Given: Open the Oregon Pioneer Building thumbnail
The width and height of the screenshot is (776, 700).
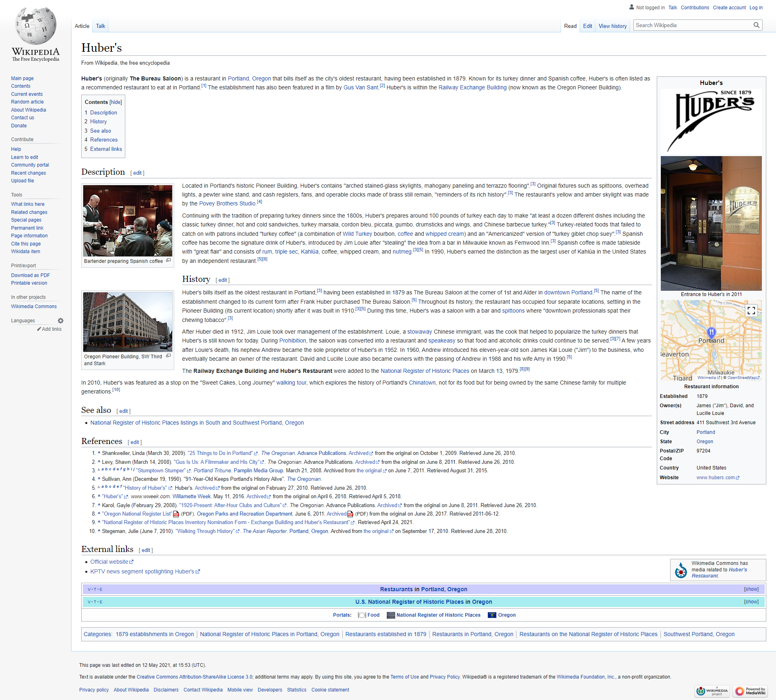Looking at the screenshot, I should (x=128, y=322).
